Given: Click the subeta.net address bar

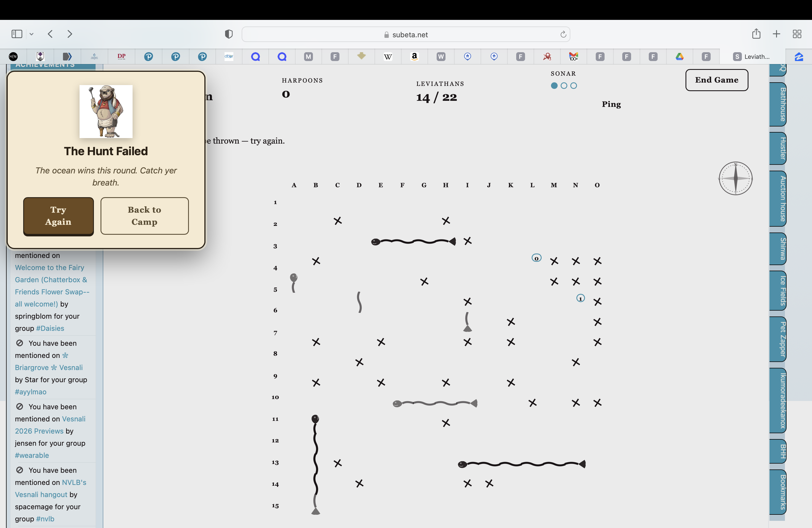Looking at the screenshot, I should [405, 35].
